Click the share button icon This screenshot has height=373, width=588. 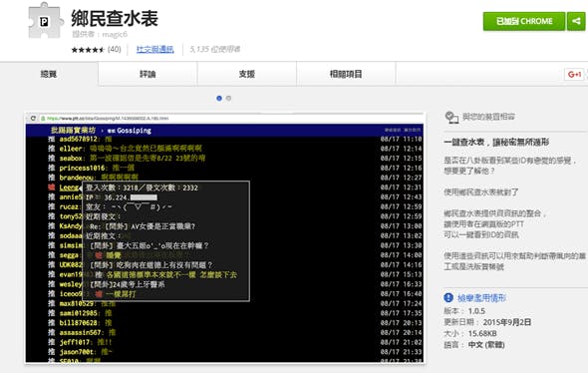576,21
